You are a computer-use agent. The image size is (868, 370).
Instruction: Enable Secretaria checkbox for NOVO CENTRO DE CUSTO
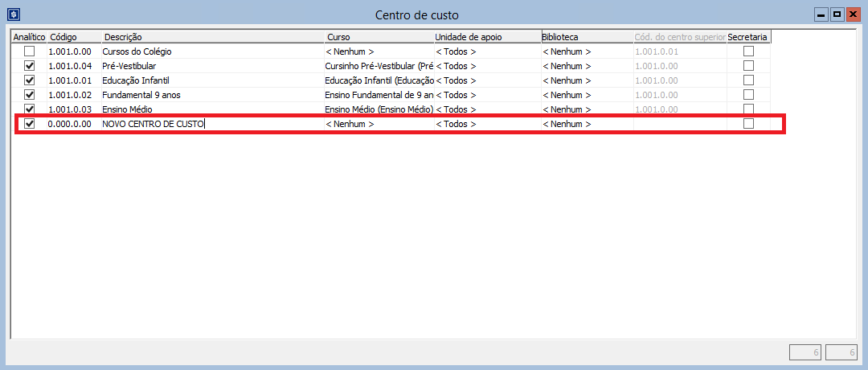(x=748, y=124)
